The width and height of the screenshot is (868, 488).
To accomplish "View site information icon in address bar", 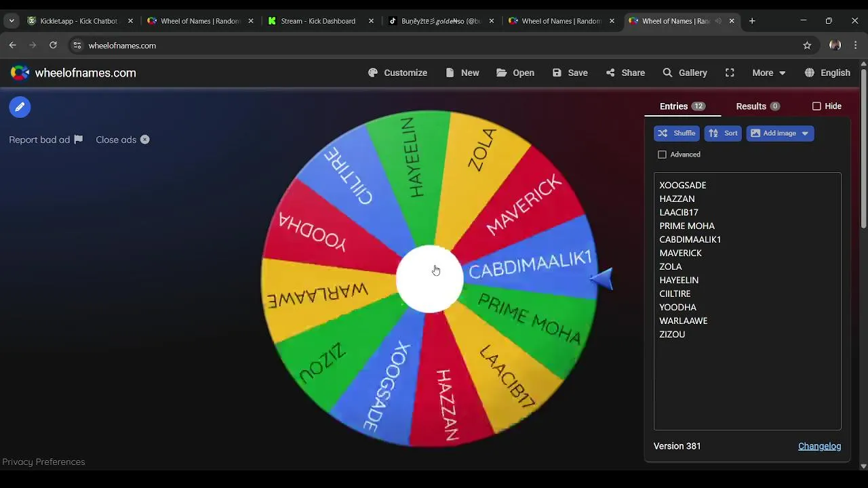I will (x=77, y=45).
